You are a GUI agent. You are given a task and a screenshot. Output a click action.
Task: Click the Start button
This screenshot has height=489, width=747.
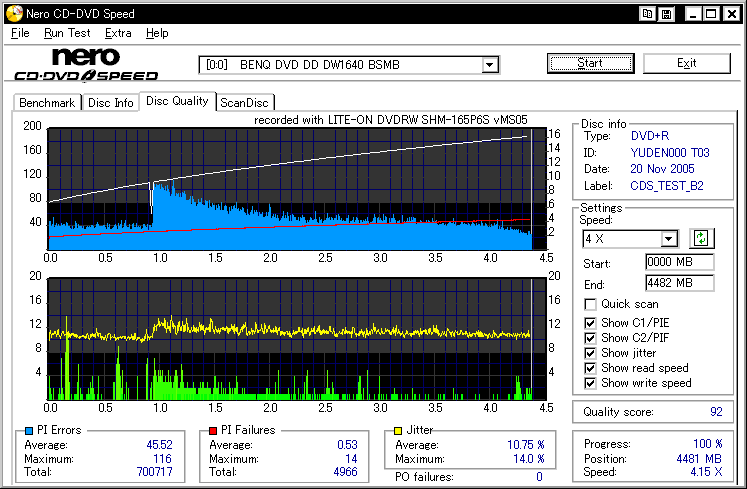click(x=590, y=63)
